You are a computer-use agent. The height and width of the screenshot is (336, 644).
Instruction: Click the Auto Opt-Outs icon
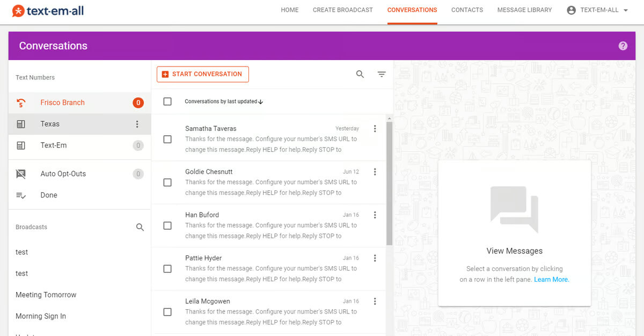21,174
